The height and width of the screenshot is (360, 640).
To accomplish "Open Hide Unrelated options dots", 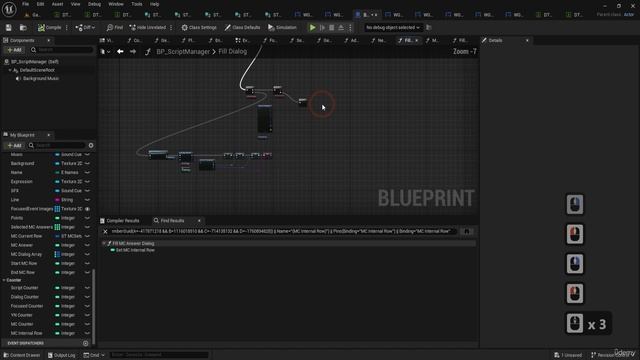I will click(x=171, y=27).
